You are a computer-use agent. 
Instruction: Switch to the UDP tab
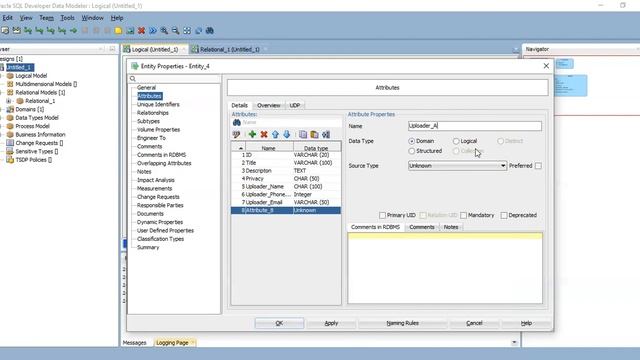coord(295,105)
